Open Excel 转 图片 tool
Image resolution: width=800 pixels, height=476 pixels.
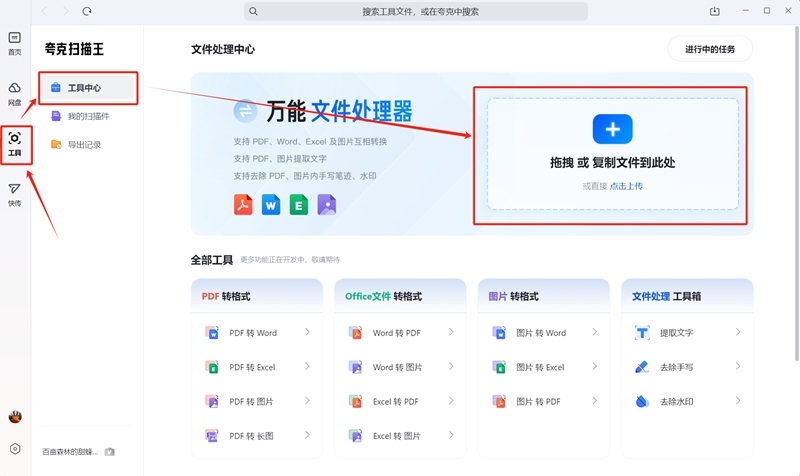tap(401, 436)
